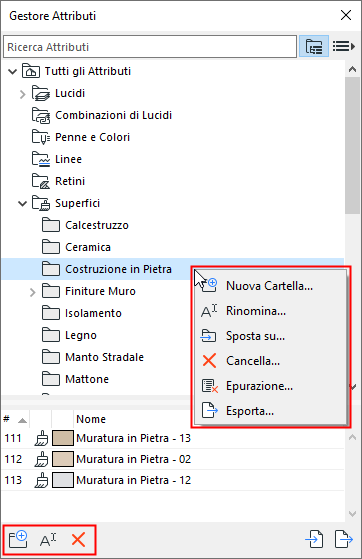The width and height of the screenshot is (362, 559).
Task: Select the Legno folder
Action: tap(69, 335)
